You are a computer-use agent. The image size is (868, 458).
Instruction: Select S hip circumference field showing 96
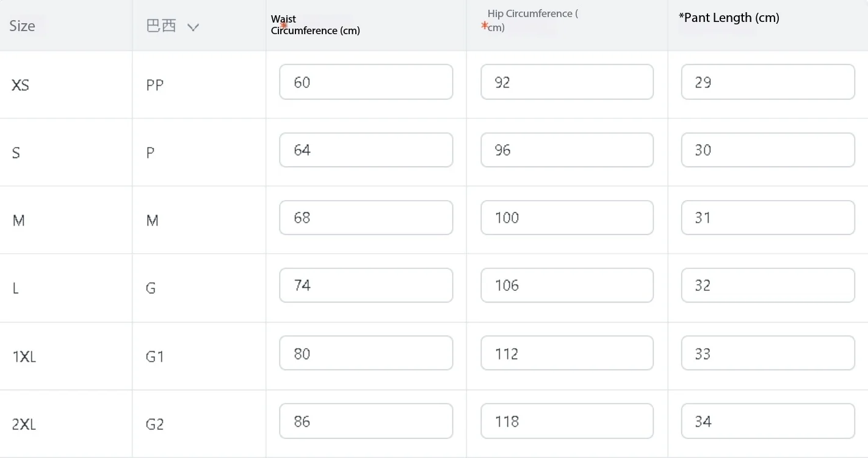[567, 149]
